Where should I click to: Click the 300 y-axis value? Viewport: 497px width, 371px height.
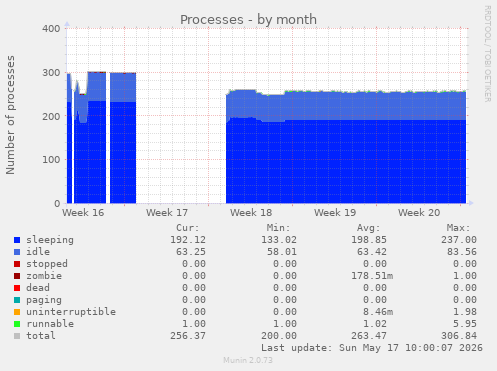[51, 73]
